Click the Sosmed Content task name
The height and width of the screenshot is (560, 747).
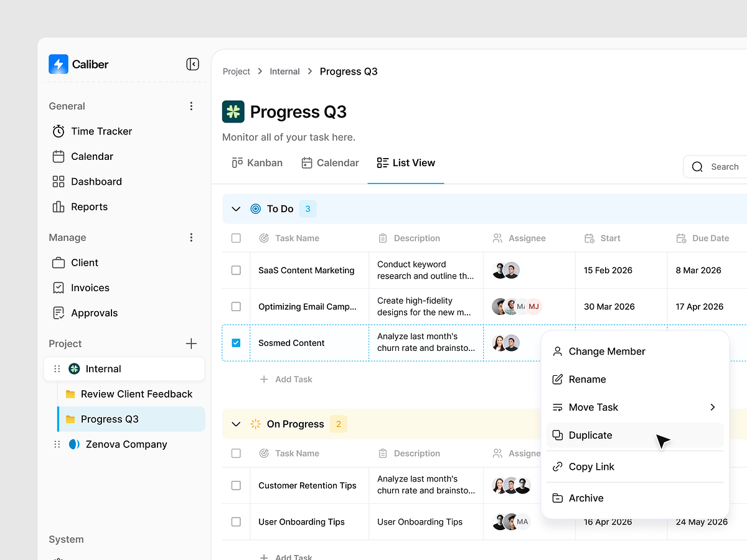coord(291,343)
